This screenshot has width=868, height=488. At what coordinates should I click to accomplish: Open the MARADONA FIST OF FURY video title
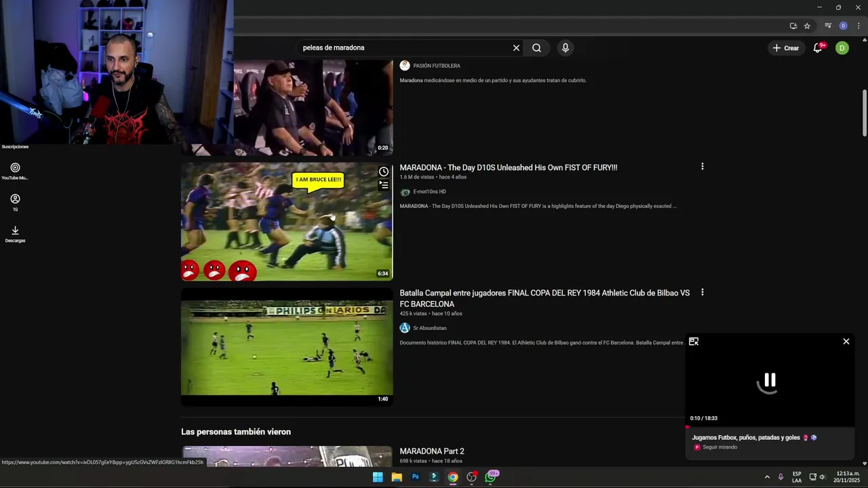[508, 167]
